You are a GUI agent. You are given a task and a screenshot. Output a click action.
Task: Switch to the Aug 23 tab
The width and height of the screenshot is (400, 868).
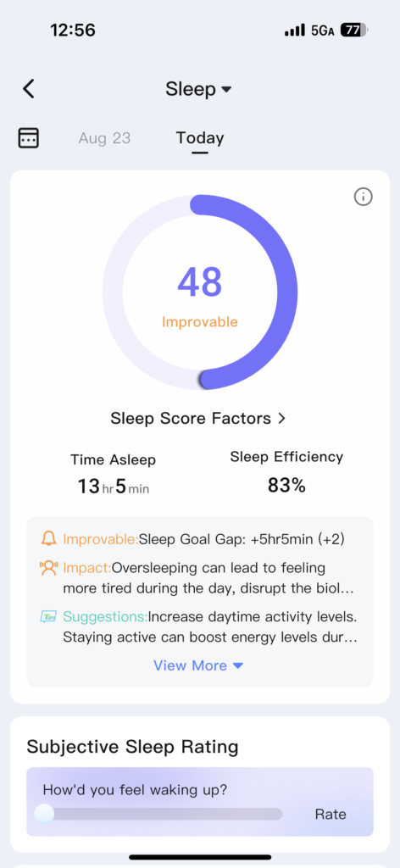pyautogui.click(x=104, y=138)
